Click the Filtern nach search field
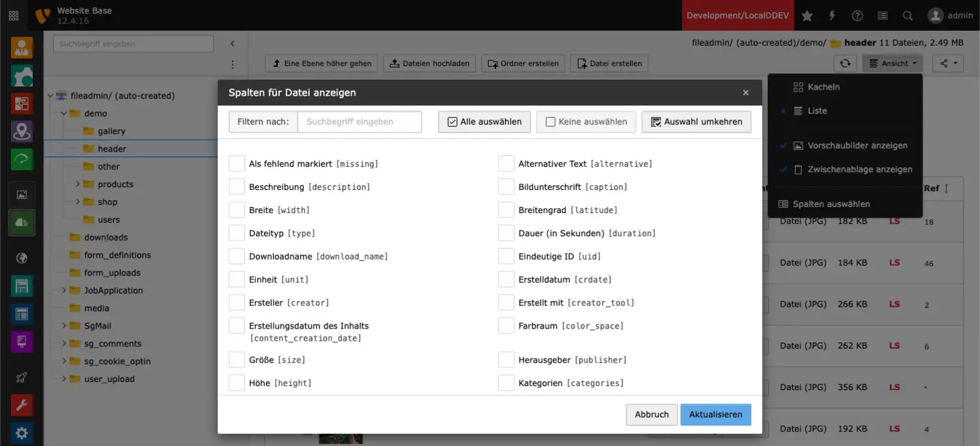Image resolution: width=980 pixels, height=446 pixels. [x=360, y=122]
